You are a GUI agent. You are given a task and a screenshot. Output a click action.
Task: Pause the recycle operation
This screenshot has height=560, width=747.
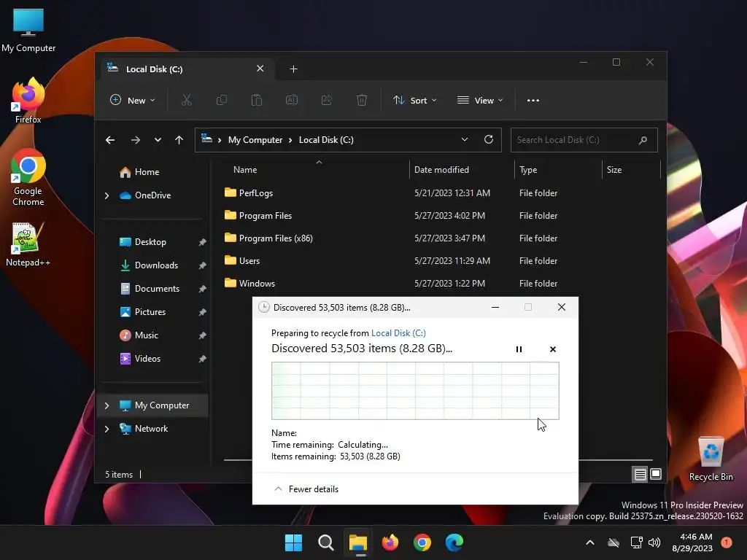(x=519, y=349)
